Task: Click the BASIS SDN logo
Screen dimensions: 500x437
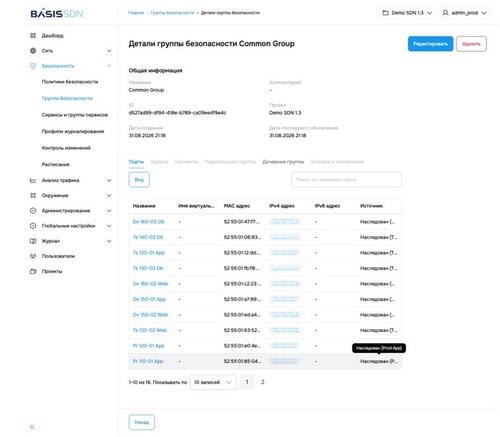Action: 57,14
